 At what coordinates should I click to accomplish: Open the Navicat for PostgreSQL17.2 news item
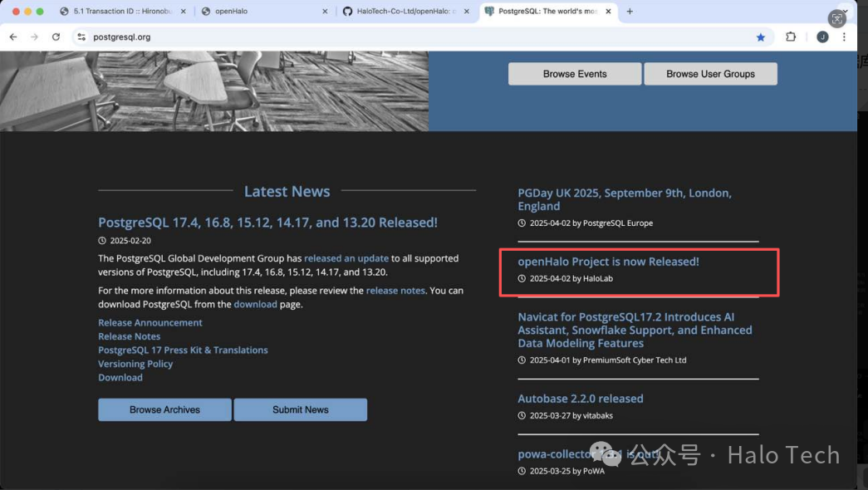(635, 330)
